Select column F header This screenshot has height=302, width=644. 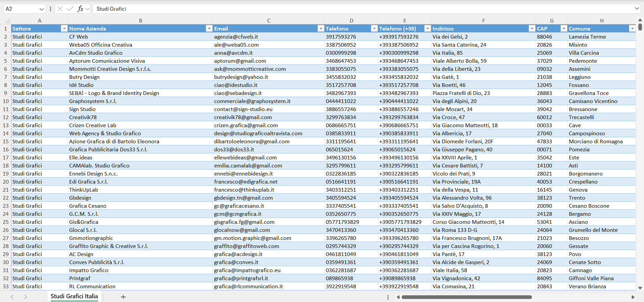(x=483, y=21)
